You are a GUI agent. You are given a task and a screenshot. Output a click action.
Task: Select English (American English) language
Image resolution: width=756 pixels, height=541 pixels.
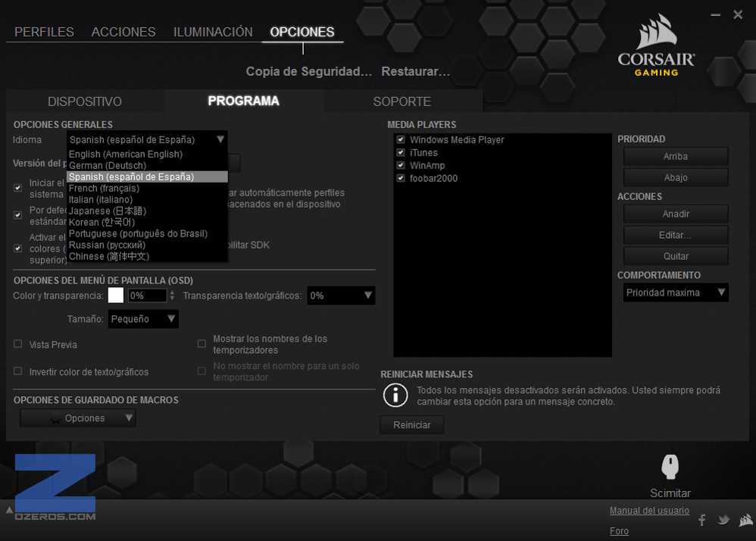(146, 155)
